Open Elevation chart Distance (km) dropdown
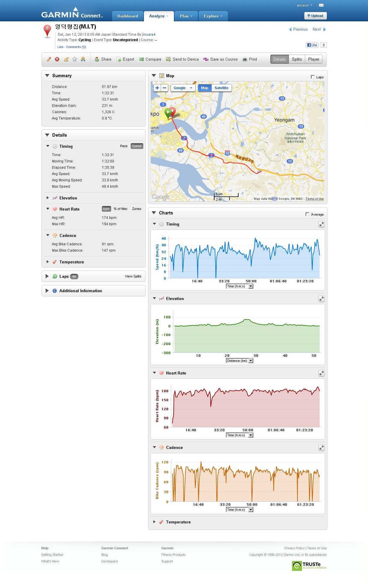 click(x=240, y=361)
